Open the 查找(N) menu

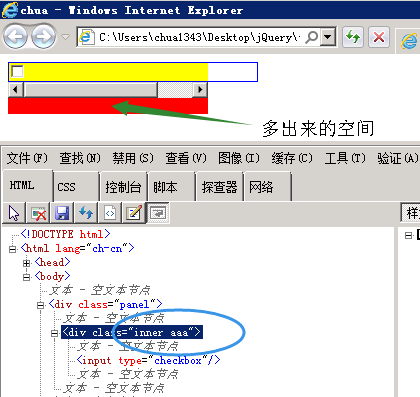[80, 158]
